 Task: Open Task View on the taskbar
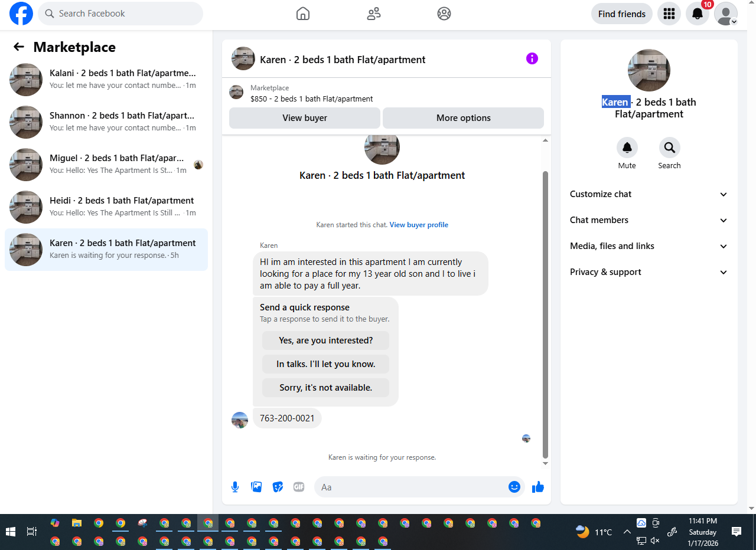pyautogui.click(x=32, y=532)
